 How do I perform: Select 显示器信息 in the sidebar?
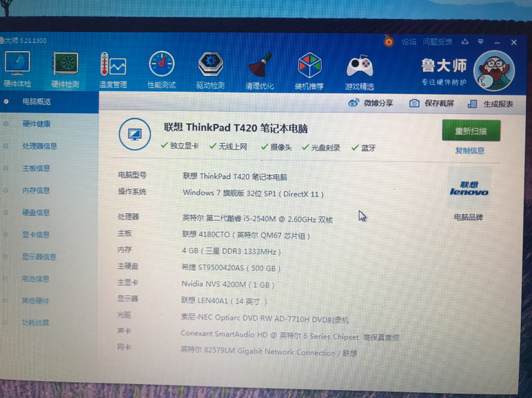click(39, 256)
